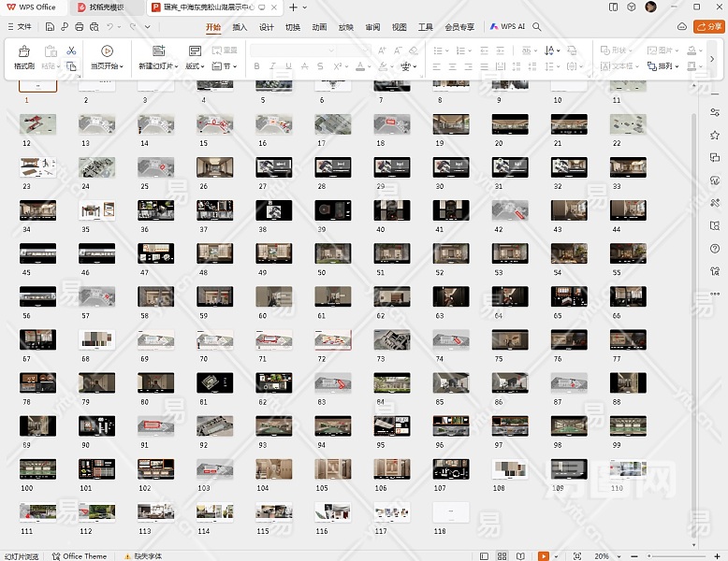The image size is (728, 561).
Task: Click the 新建幻灯片 new slide icon
Action: pyautogui.click(x=158, y=51)
